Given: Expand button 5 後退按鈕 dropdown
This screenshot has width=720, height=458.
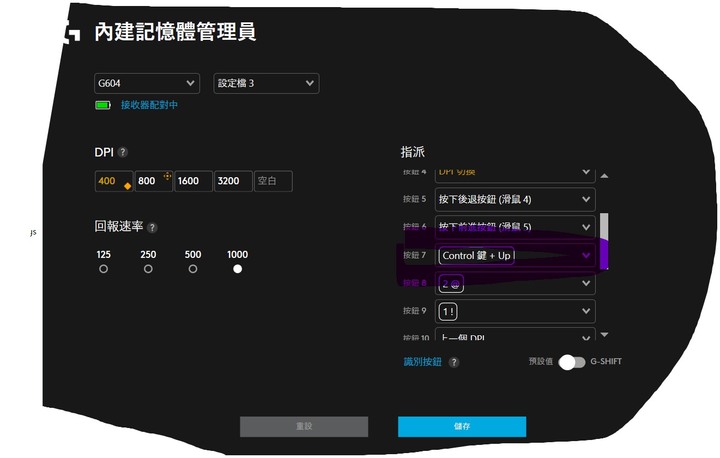Looking at the screenshot, I should click(x=515, y=199).
